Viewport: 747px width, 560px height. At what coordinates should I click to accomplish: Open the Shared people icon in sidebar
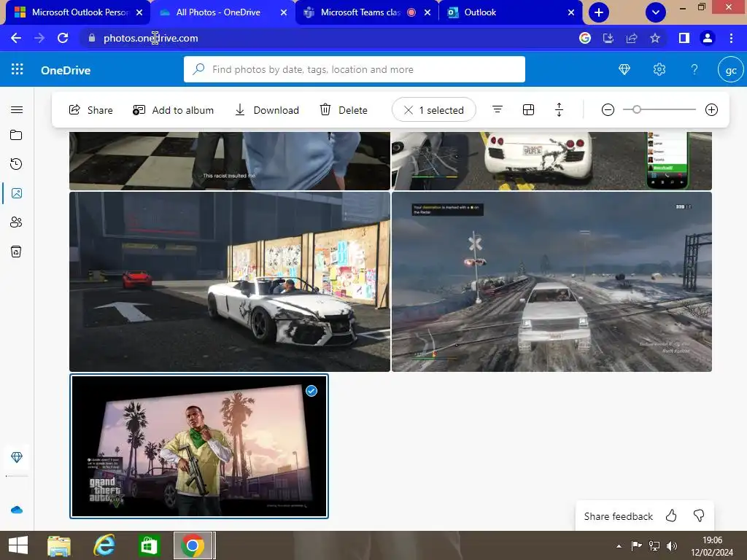(x=16, y=222)
